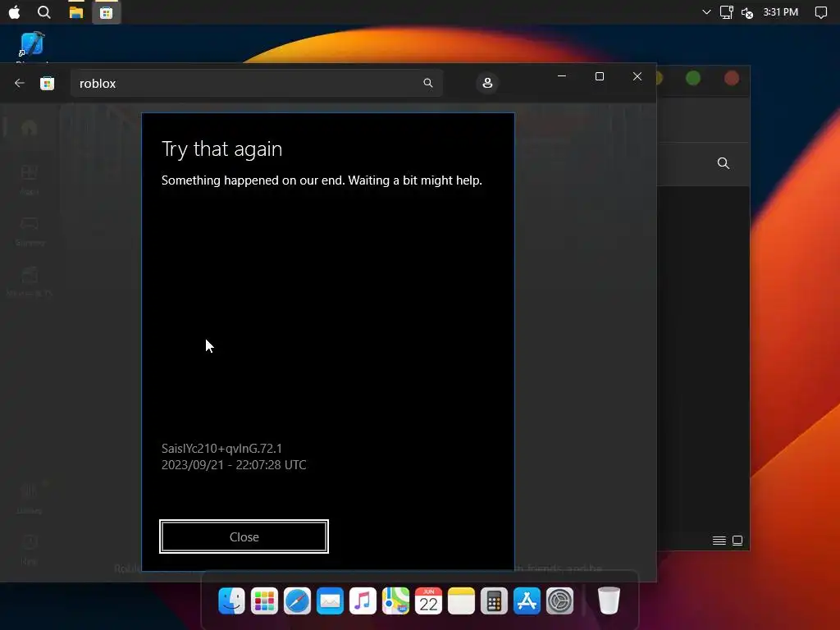Viewport: 840px width, 630px height.
Task: Open System Settings from the dock
Action: pos(559,600)
